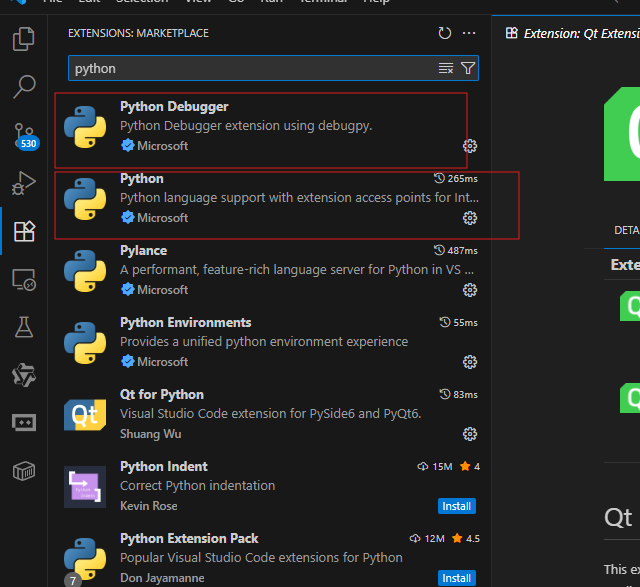Refresh the extensions marketplace list

pyautogui.click(x=444, y=33)
